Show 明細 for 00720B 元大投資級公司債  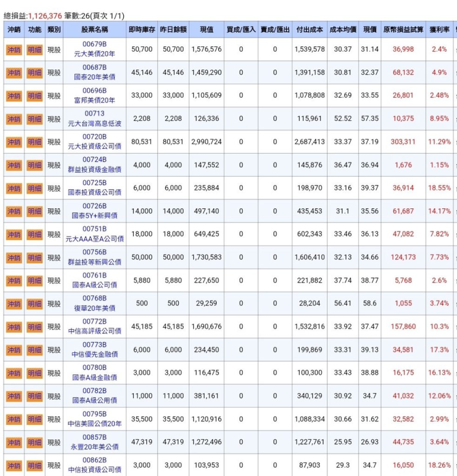point(35,142)
